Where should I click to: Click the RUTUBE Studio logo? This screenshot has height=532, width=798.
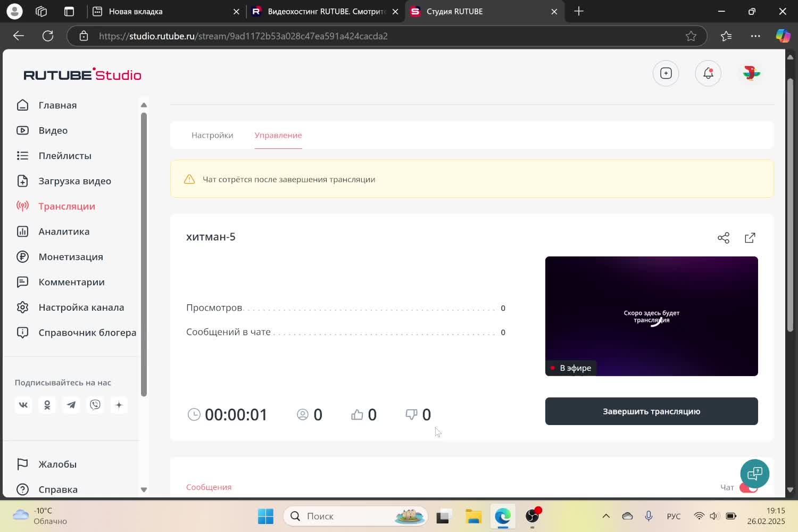82,74
